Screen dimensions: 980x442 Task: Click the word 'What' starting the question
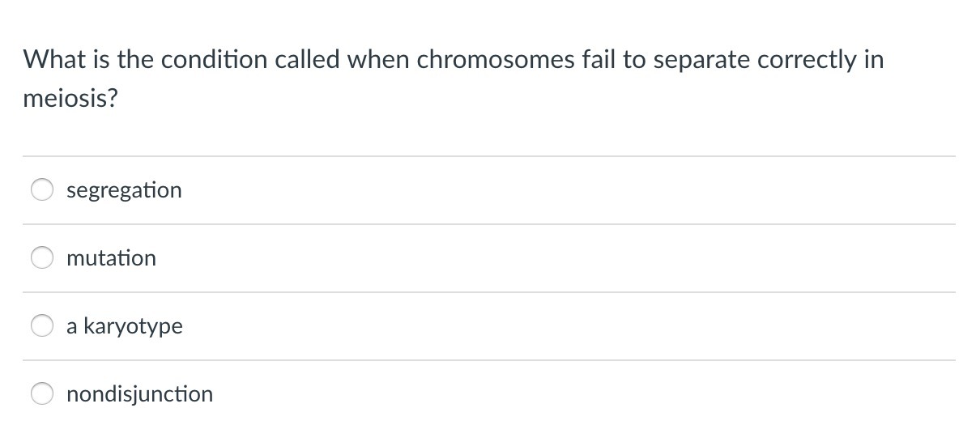point(50,60)
